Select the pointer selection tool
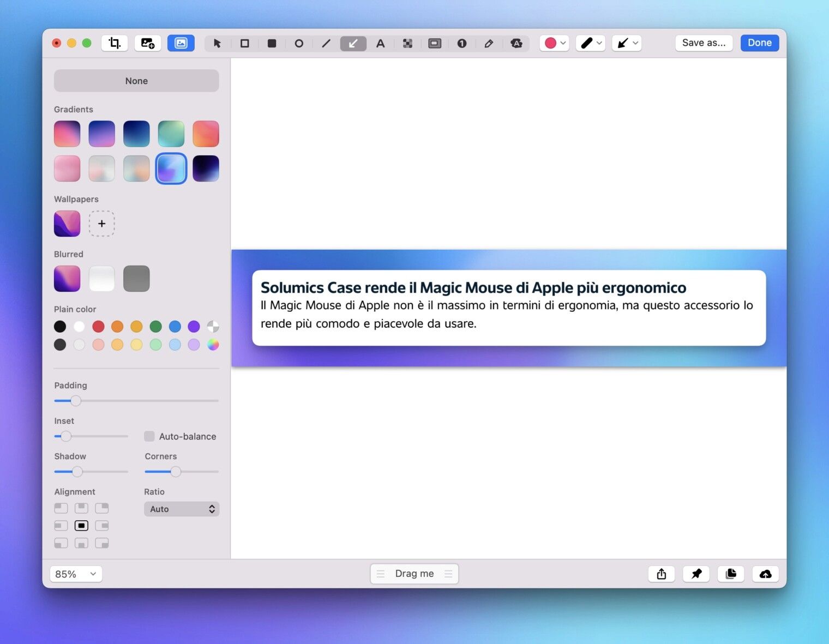 click(217, 43)
